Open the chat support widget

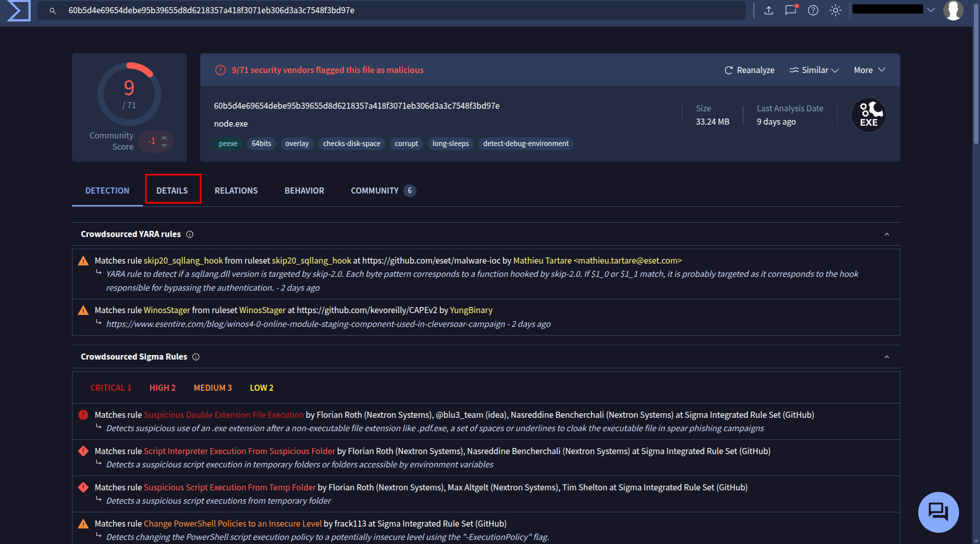[x=938, y=512]
